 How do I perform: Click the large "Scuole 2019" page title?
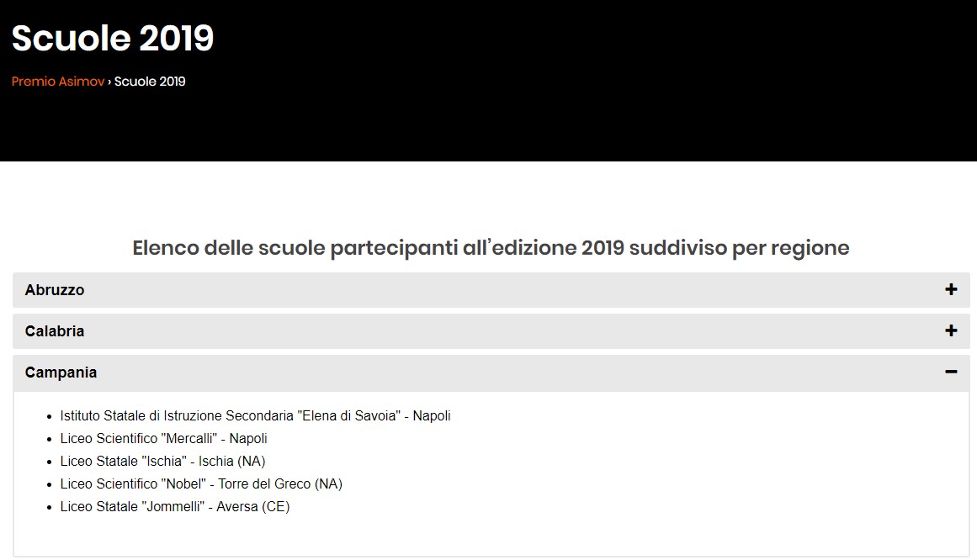tap(113, 38)
